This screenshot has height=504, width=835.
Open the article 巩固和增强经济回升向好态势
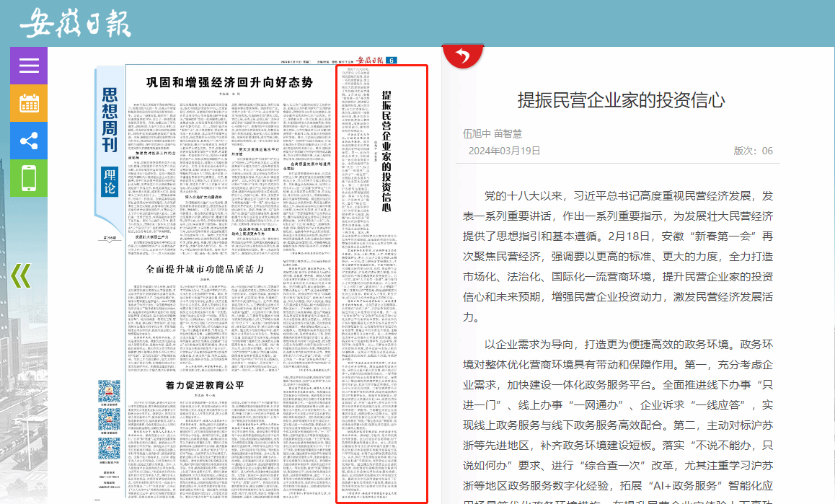[229, 82]
